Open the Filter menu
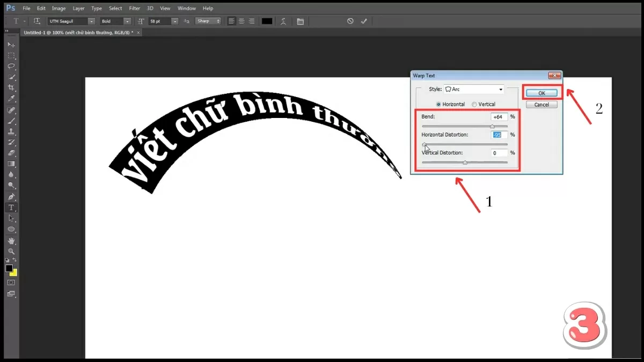The width and height of the screenshot is (644, 362). coord(134,9)
